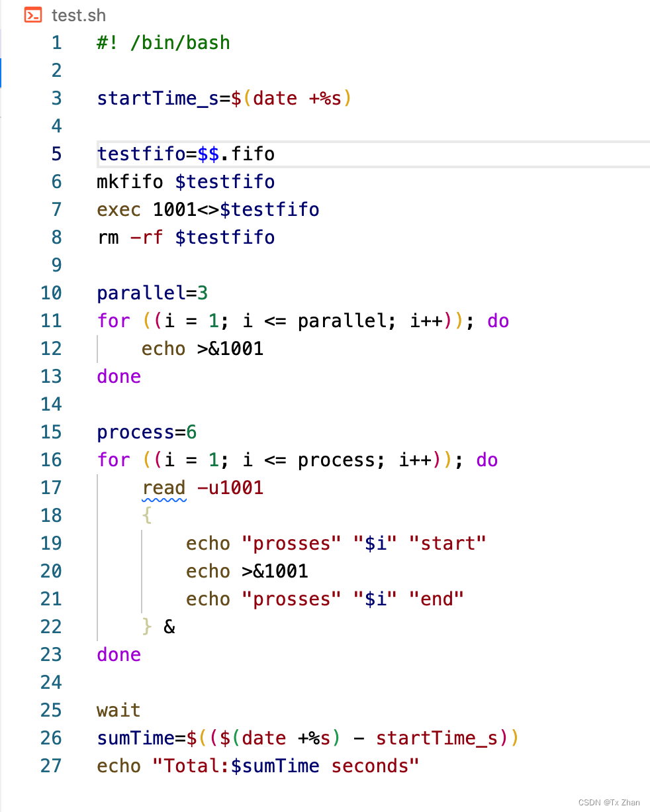The width and height of the screenshot is (650, 812).
Task: Click the shebang line #! /bin/bash
Action: 163,42
